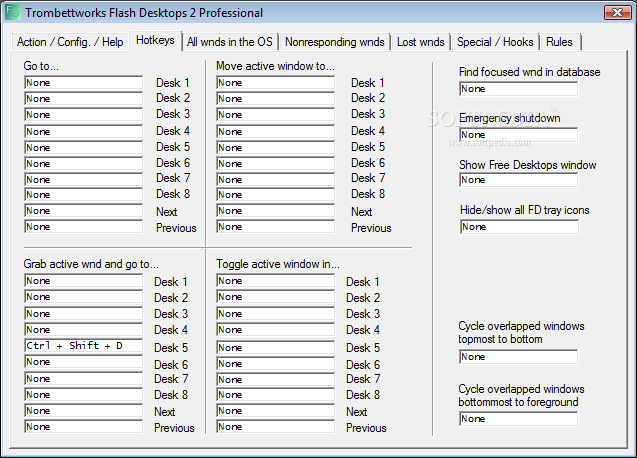Screen dimensions: 637x458
Task: Click Grab active wnd Desk 8 hotkey field
Action: pyautogui.click(x=84, y=395)
